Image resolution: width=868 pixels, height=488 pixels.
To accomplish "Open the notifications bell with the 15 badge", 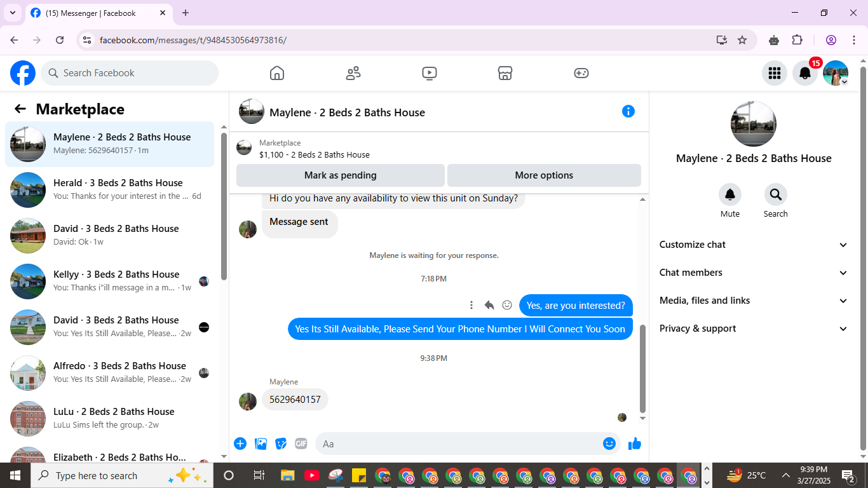I will pos(805,73).
